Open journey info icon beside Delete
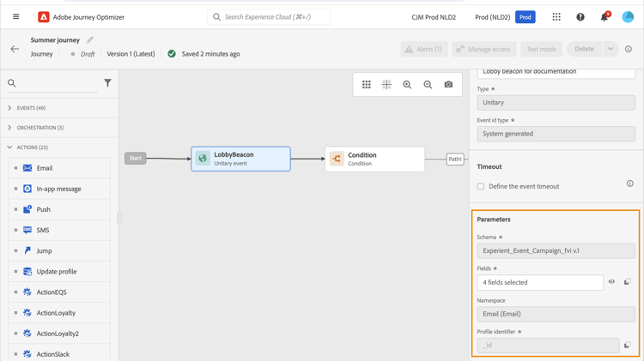This screenshot has width=644, height=361. click(629, 49)
